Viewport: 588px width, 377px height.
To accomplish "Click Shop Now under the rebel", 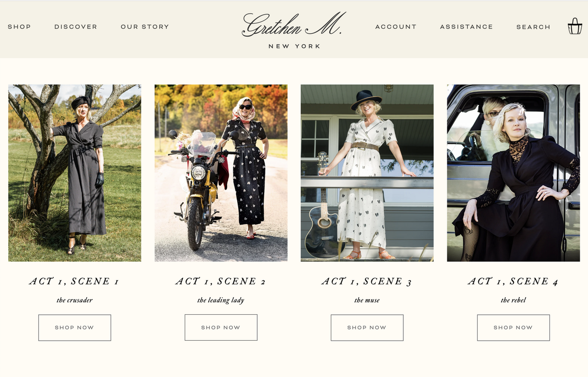I will [514, 327].
